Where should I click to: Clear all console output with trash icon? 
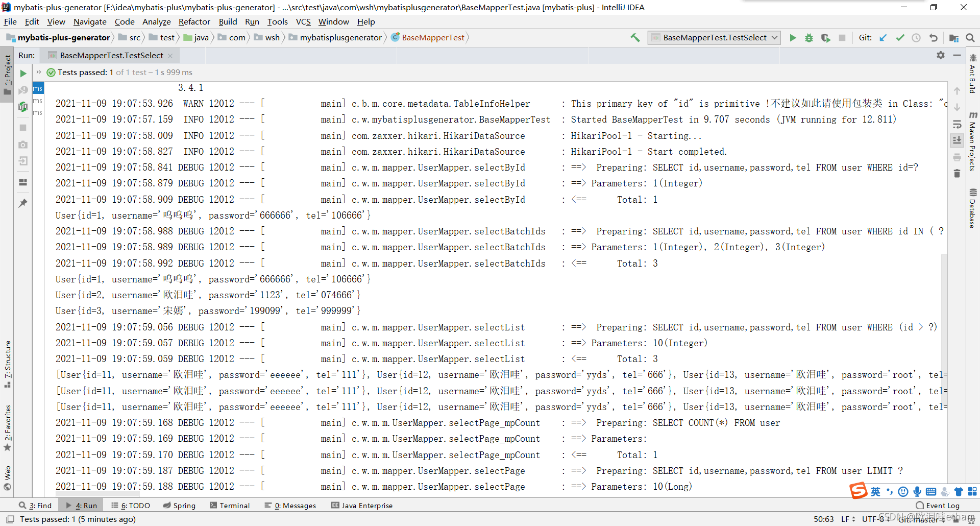[957, 174]
